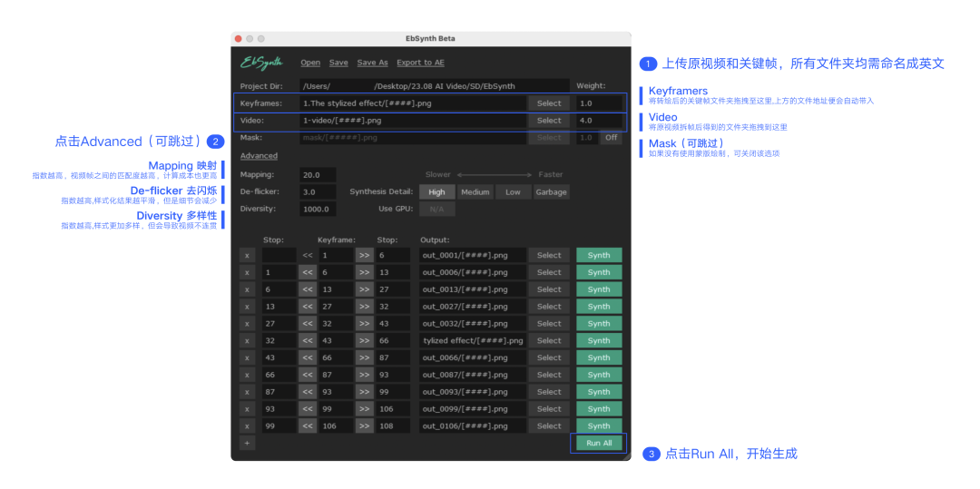Click << arrow on keyframe 6 row
Viewport: 980px width, 489px height.
[307, 272]
